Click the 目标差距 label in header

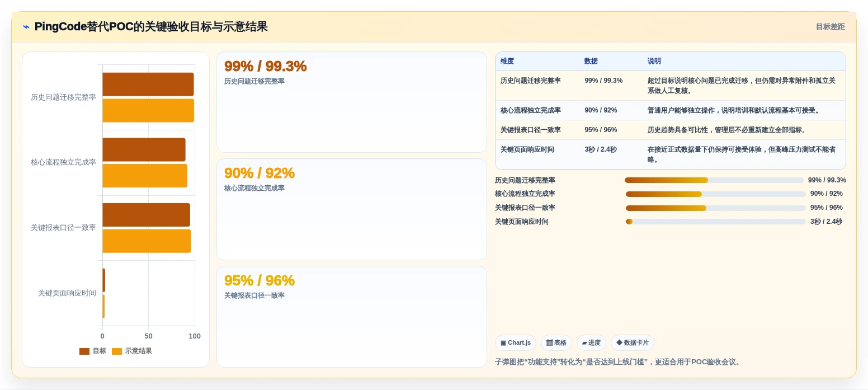[830, 27]
